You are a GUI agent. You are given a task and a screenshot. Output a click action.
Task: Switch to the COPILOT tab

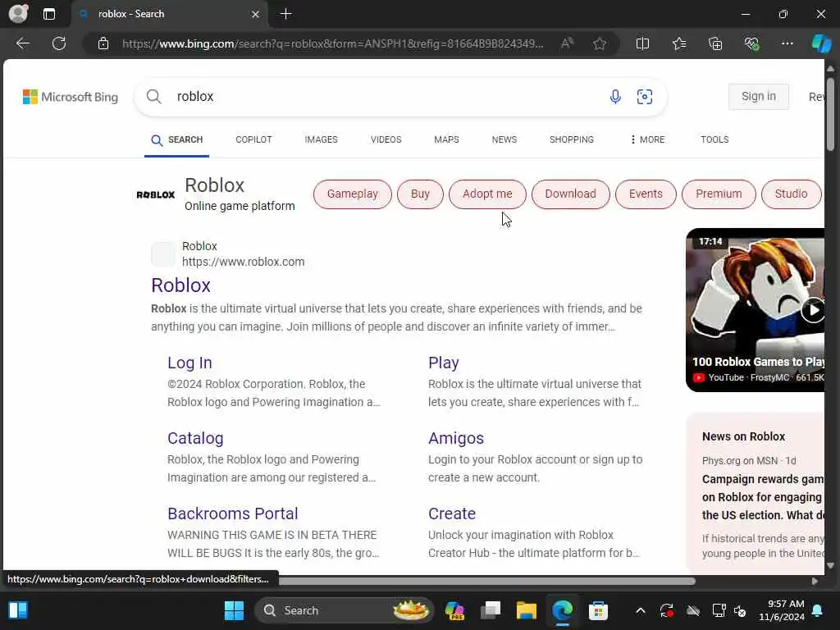(253, 139)
